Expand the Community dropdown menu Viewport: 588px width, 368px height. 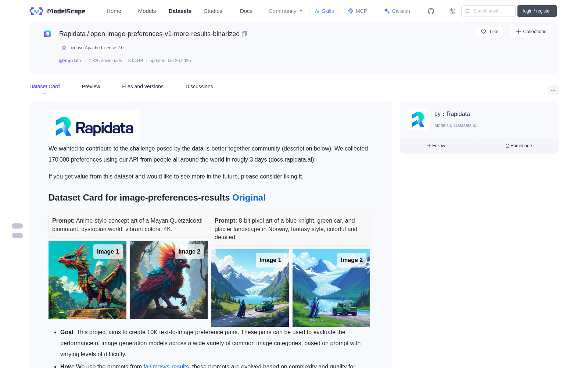[286, 11]
